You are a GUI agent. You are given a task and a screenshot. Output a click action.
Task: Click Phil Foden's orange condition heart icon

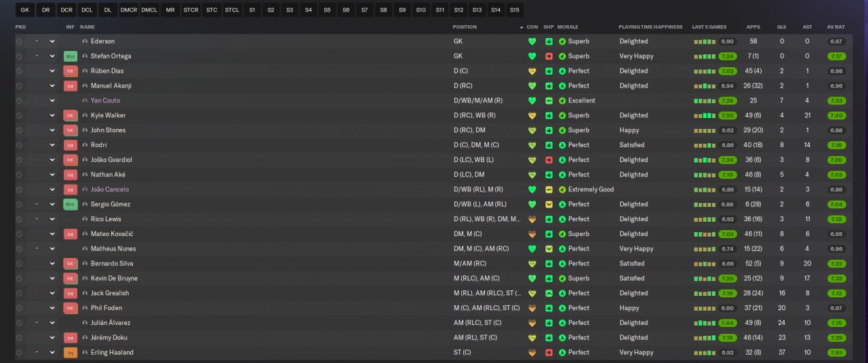(532, 308)
